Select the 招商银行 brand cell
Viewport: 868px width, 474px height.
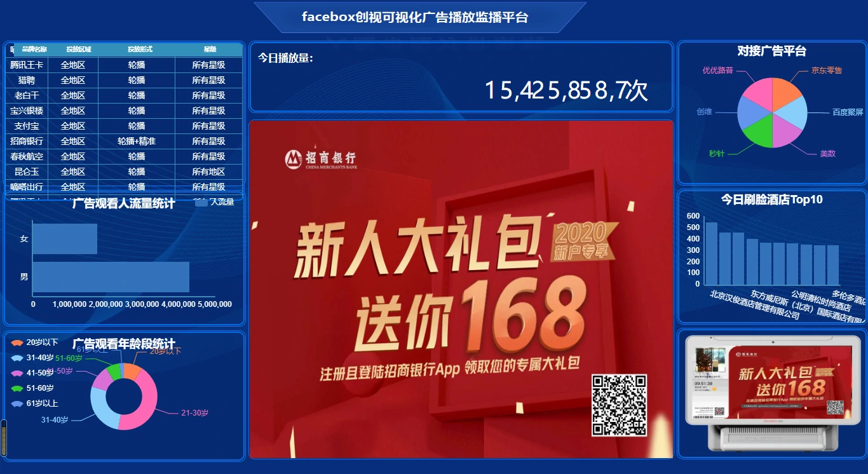(27, 141)
